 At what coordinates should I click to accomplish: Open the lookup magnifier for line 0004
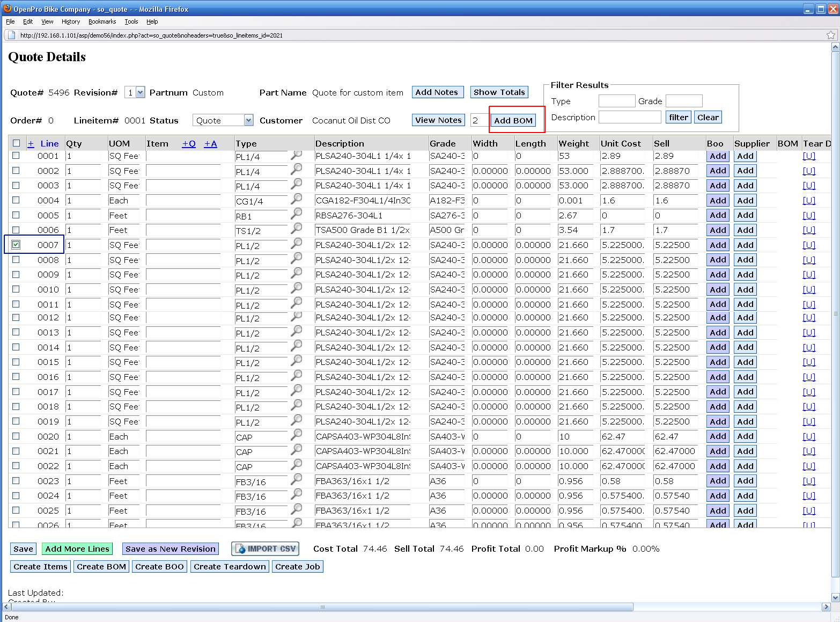tap(296, 199)
